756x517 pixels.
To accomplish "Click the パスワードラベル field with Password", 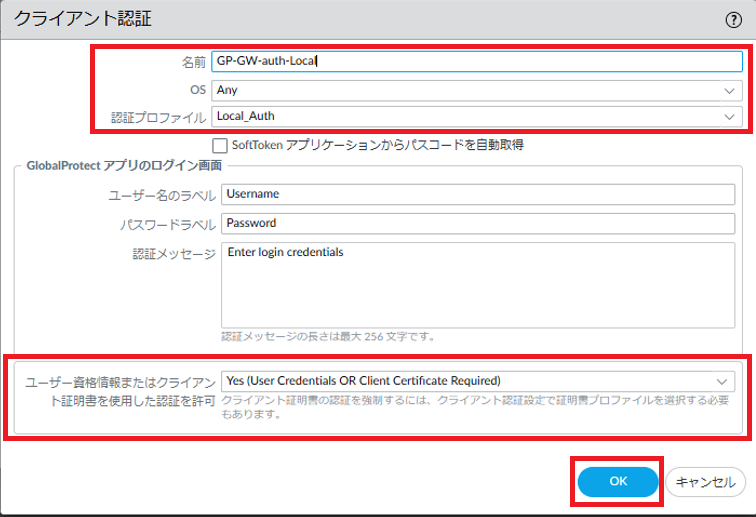I will pos(478,223).
